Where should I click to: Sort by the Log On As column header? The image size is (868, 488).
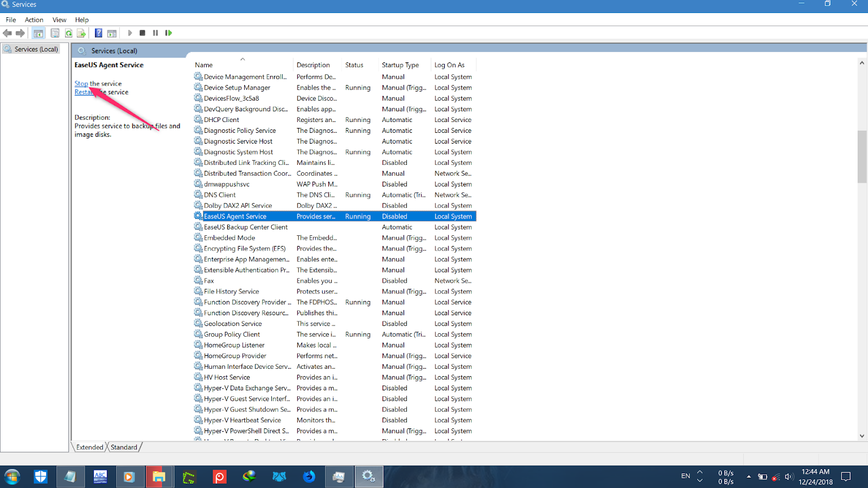(454, 65)
